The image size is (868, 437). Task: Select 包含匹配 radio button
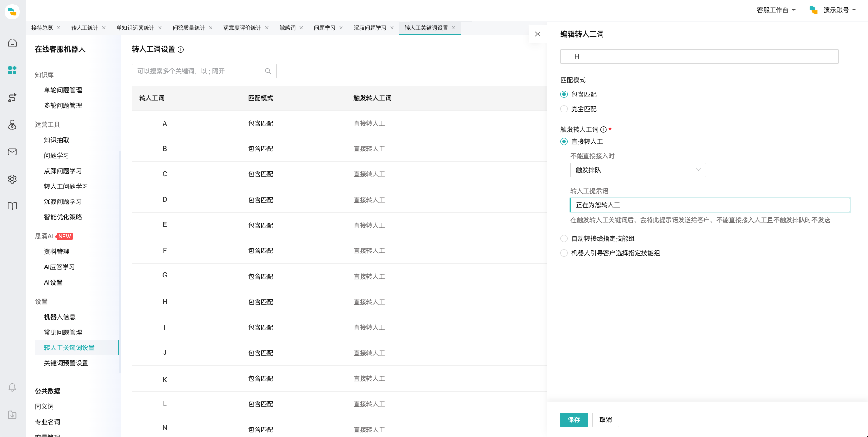[x=564, y=94]
